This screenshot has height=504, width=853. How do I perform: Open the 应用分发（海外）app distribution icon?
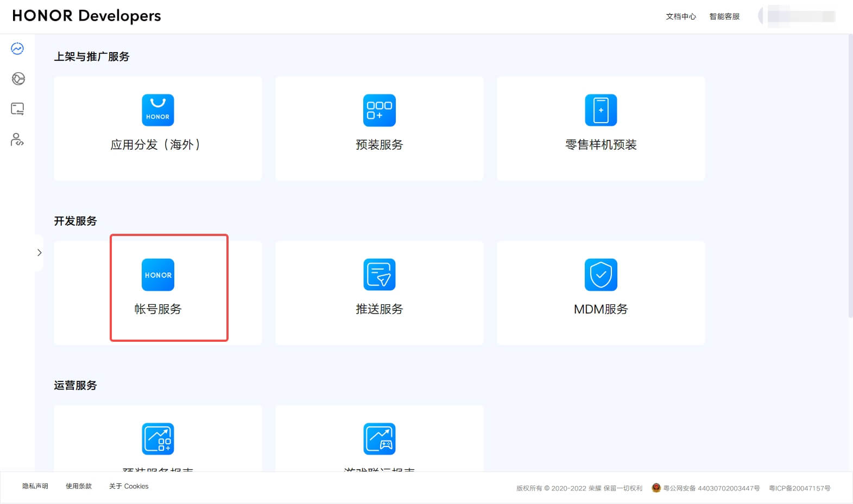coord(157,110)
